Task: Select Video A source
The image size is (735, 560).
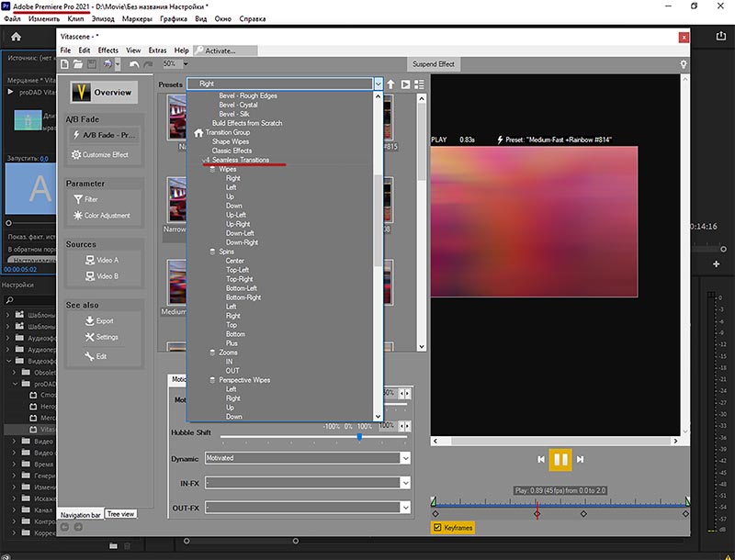Action: coord(102,260)
